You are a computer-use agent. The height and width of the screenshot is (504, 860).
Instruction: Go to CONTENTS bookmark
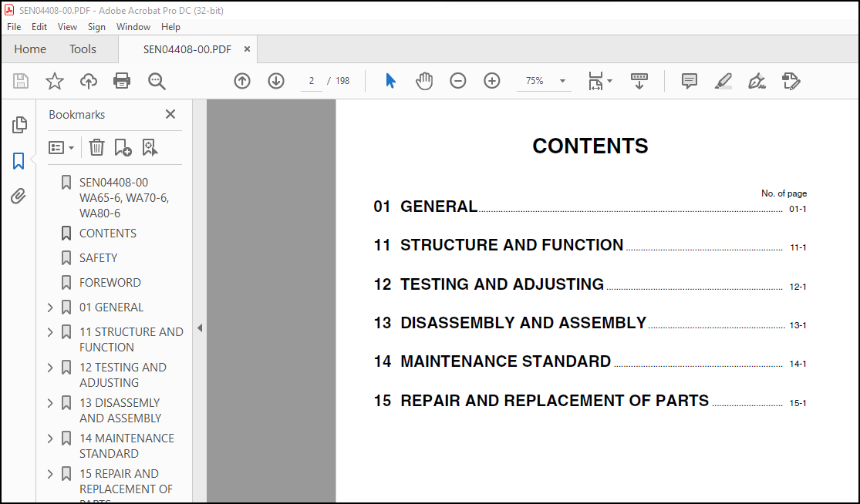point(108,234)
